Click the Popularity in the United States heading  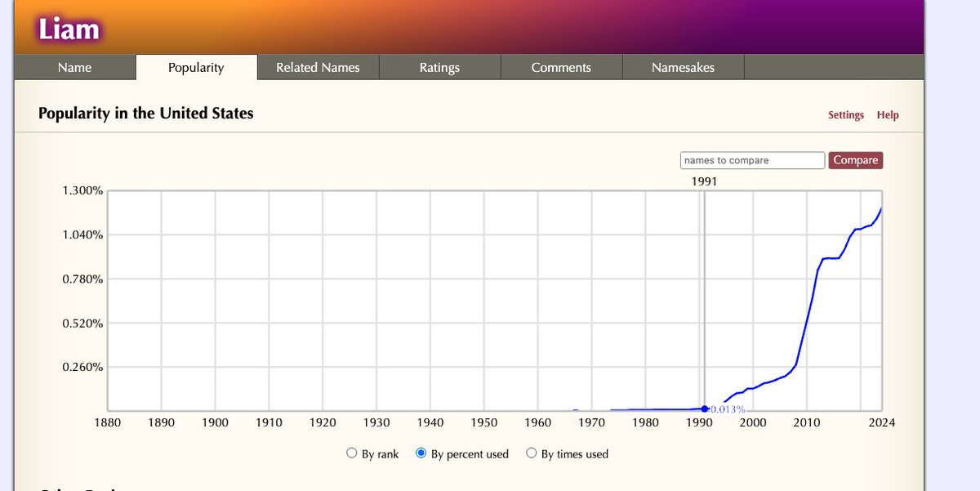tap(146, 114)
